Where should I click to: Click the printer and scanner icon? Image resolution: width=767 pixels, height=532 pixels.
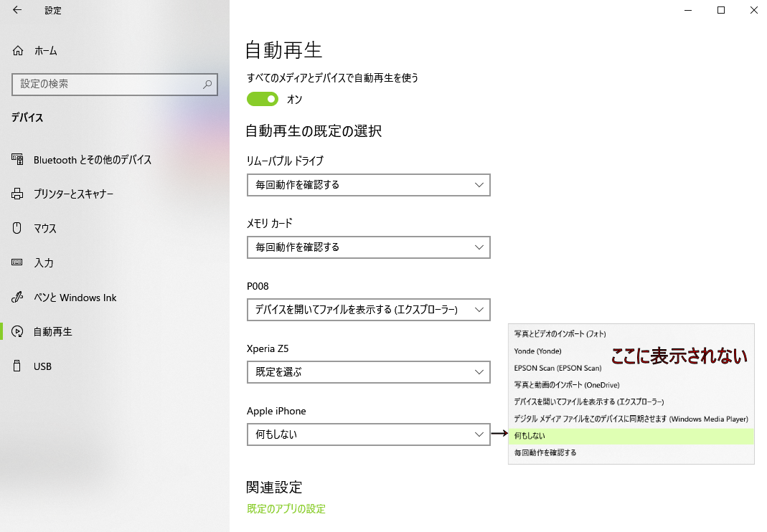[x=18, y=194]
